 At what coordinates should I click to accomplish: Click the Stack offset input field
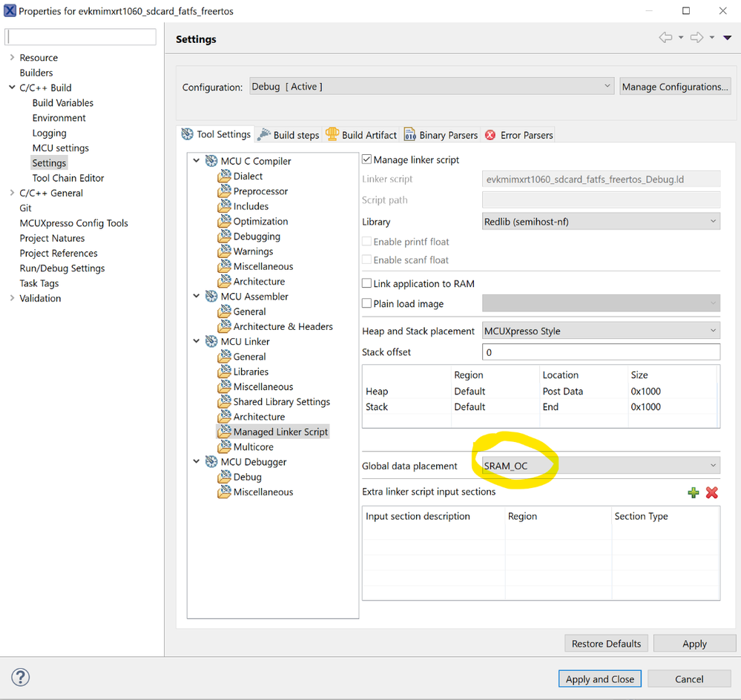[x=601, y=352]
